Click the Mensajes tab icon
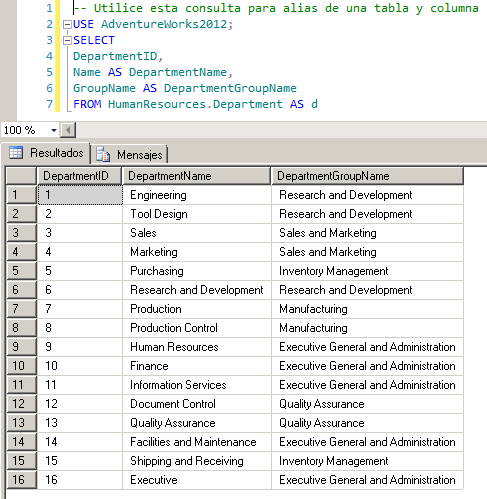Screen dimensions: 487x499 pos(103,154)
